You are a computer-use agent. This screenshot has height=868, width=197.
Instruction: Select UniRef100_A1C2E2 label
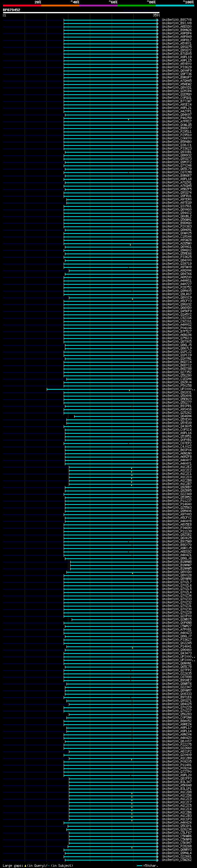(177, 467)
